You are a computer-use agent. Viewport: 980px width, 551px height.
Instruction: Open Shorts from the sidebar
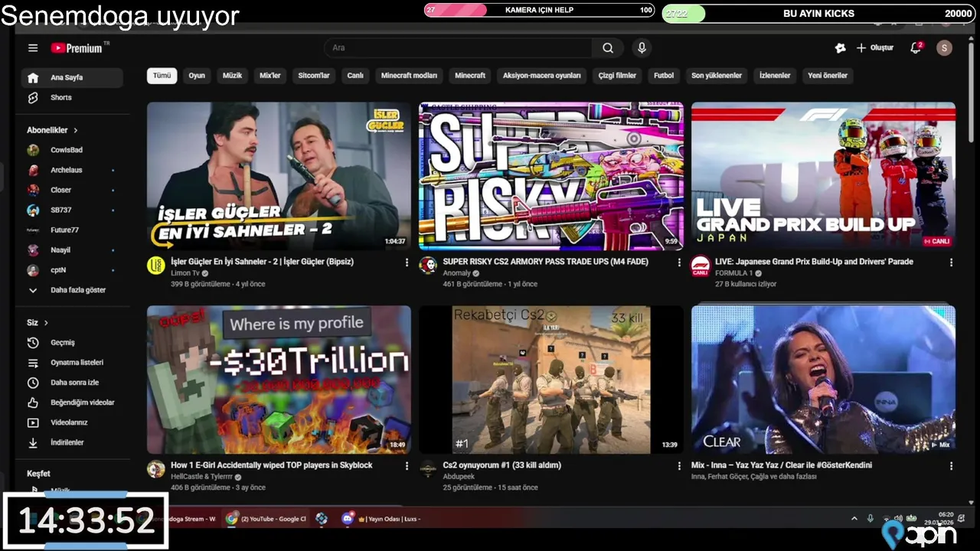(x=72, y=97)
